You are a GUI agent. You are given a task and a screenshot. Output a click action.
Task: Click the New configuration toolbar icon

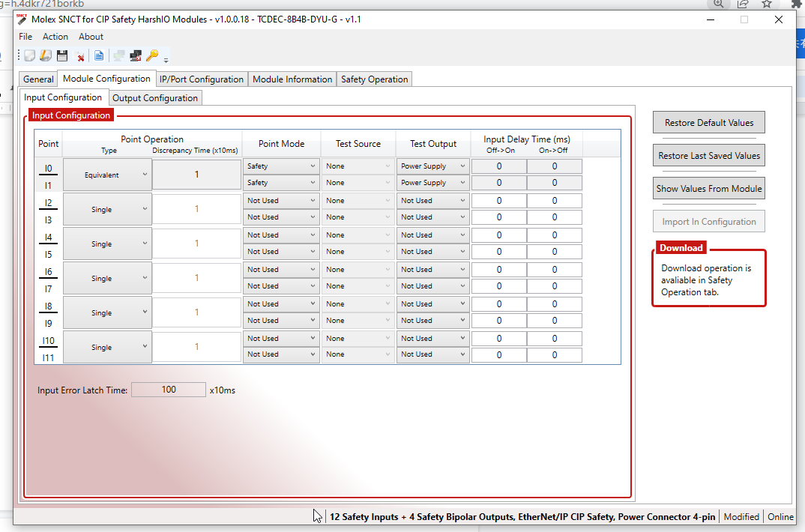30,56
